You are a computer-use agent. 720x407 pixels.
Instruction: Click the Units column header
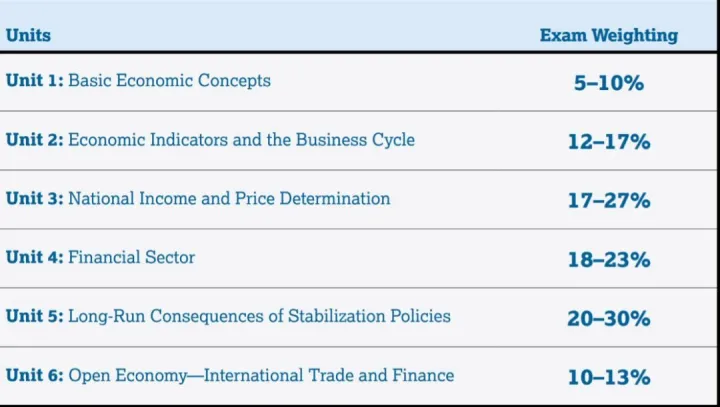click(x=28, y=35)
